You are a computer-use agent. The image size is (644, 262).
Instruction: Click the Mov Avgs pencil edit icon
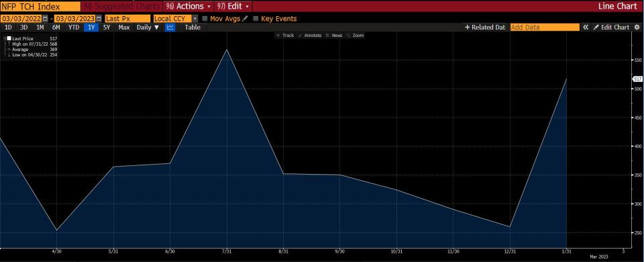pyautogui.click(x=245, y=19)
